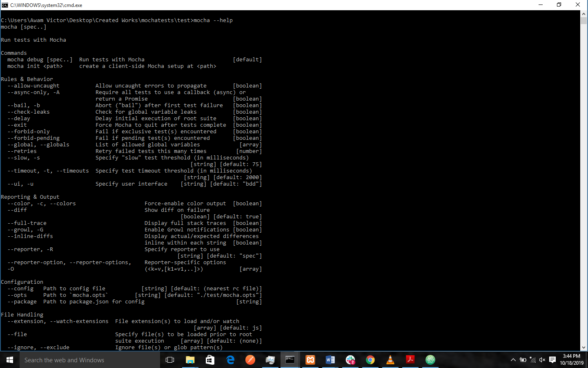
Task: Open VLC media player from the taskbar
Action: pos(390,360)
